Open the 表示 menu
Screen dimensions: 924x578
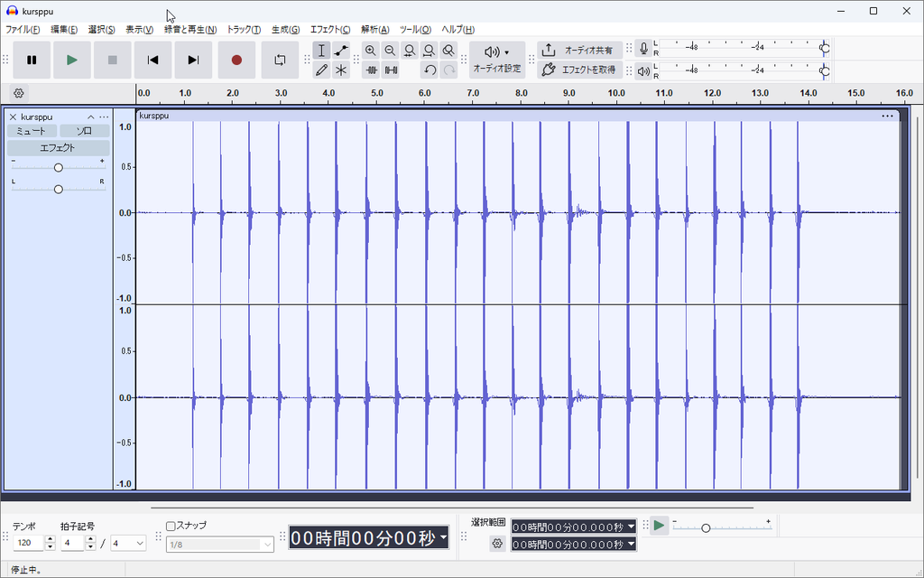point(139,30)
